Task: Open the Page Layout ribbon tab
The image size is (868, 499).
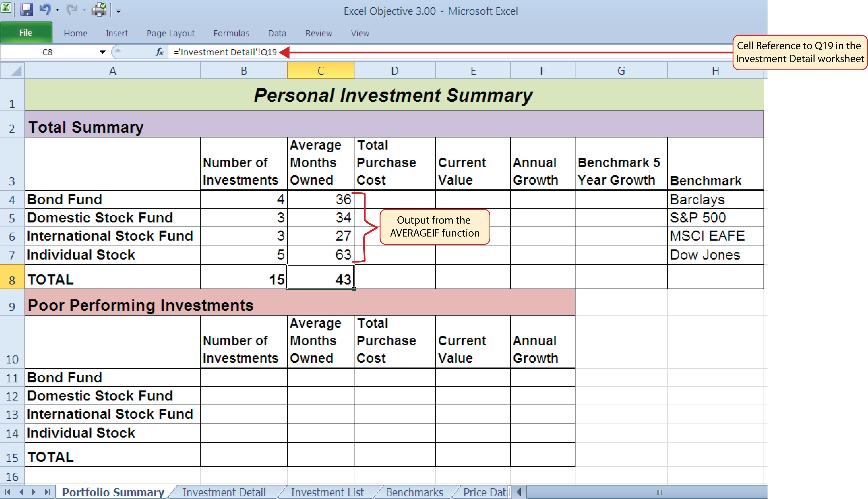Action: [x=170, y=33]
